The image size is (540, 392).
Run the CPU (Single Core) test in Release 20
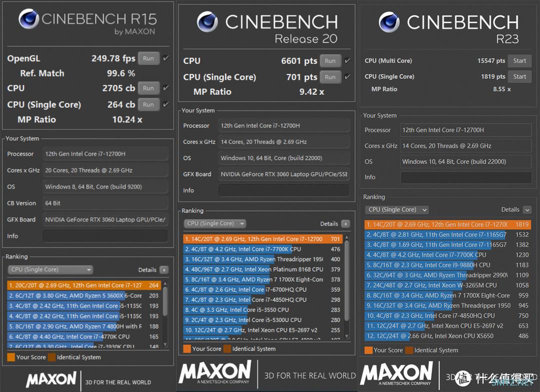(330, 77)
